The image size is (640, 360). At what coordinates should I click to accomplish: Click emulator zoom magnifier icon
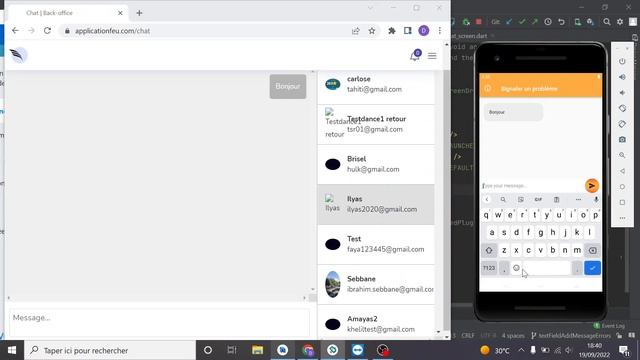tap(622, 155)
